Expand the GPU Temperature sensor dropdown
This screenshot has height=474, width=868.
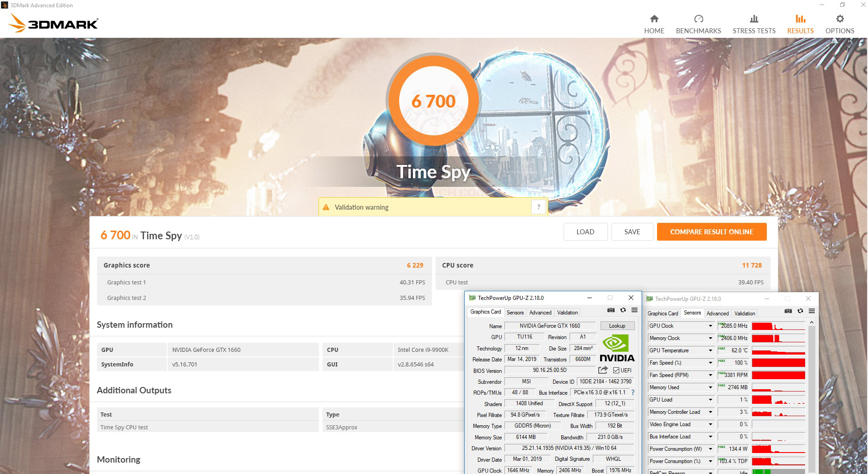710,350
